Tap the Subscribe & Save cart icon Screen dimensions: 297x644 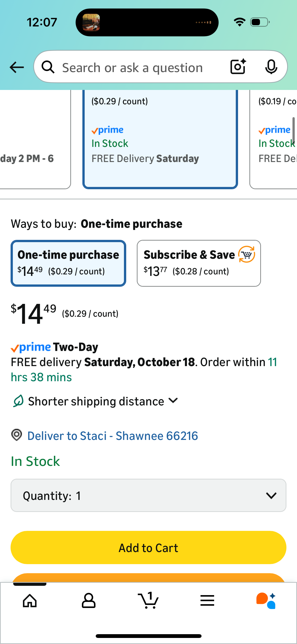click(x=247, y=254)
